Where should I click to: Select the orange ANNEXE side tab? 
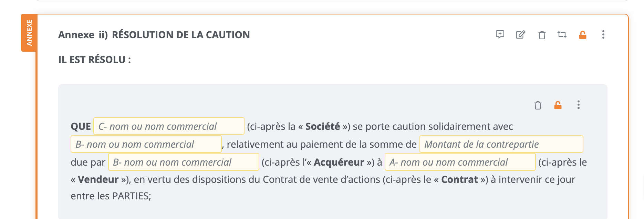click(29, 33)
